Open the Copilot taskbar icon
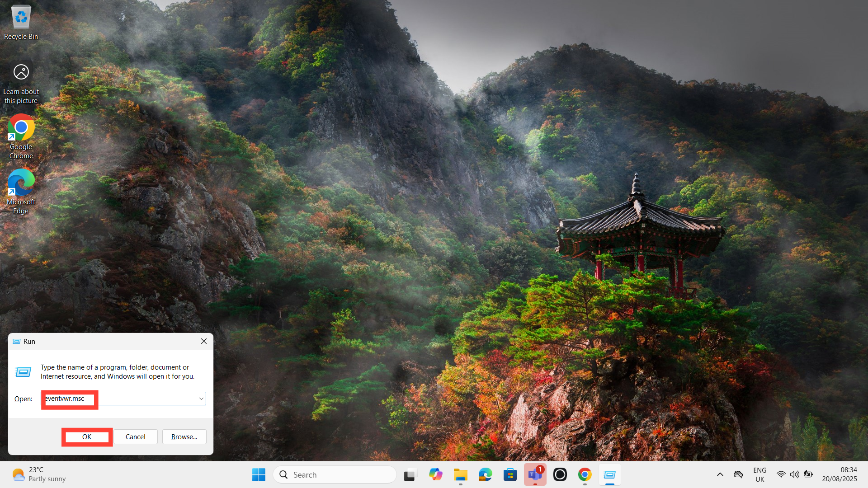 [435, 474]
